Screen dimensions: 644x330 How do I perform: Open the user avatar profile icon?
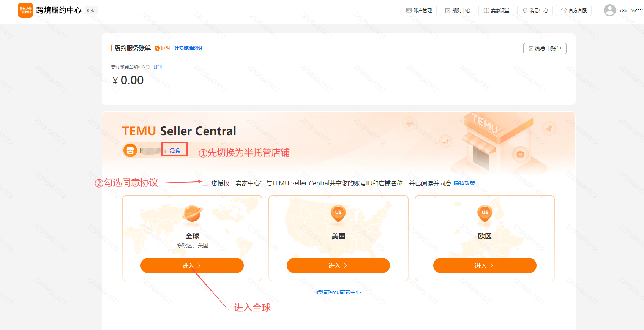click(x=610, y=10)
